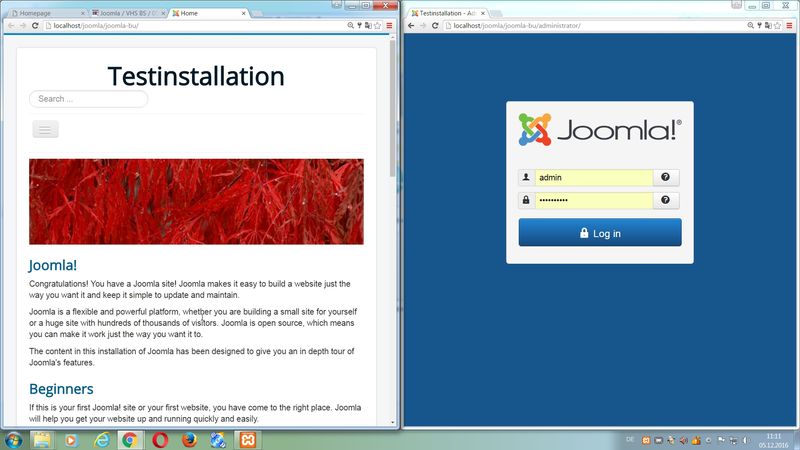Open the Testinstallation site title link
The image size is (800, 450).
coord(196,77)
